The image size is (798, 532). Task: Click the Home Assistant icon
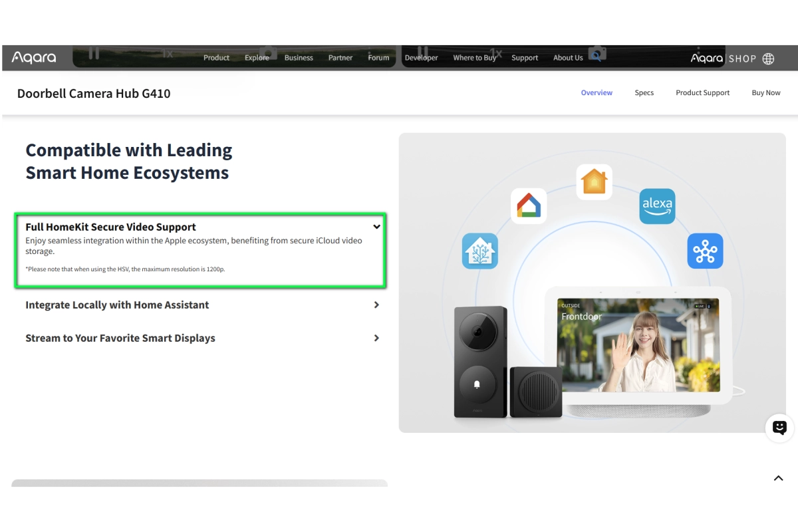pos(480,251)
